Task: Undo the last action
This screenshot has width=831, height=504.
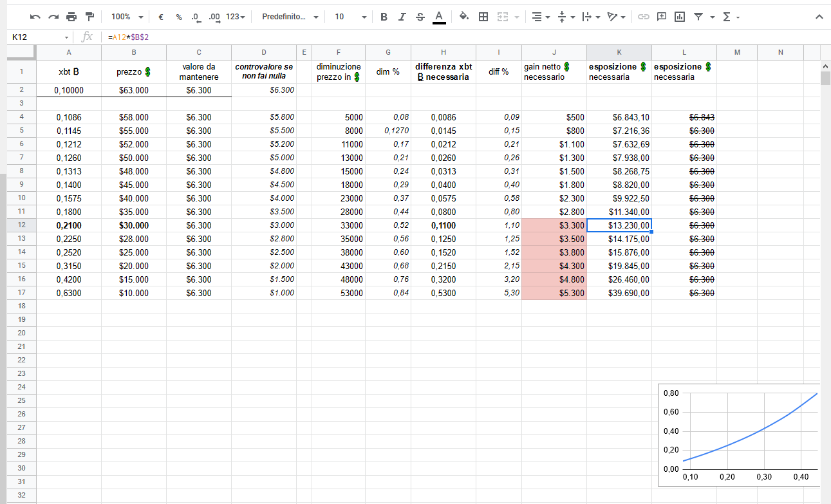Action: (35, 17)
